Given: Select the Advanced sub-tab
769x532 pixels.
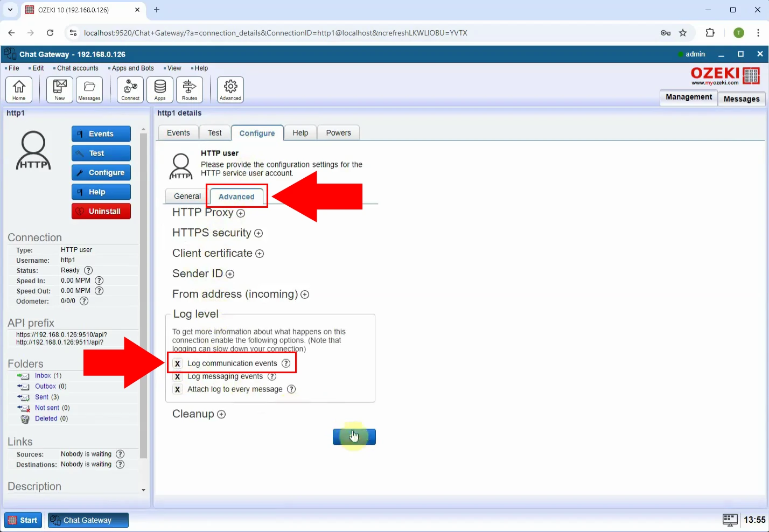Looking at the screenshot, I should pyautogui.click(x=236, y=197).
